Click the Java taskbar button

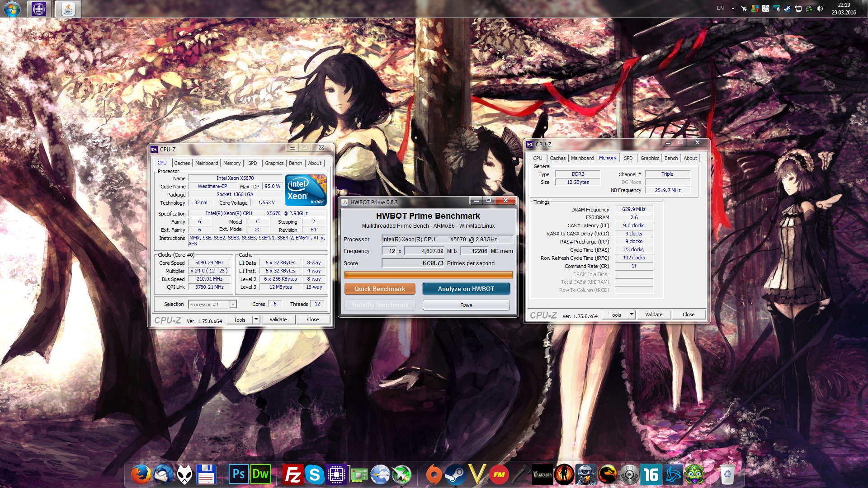[x=68, y=9]
